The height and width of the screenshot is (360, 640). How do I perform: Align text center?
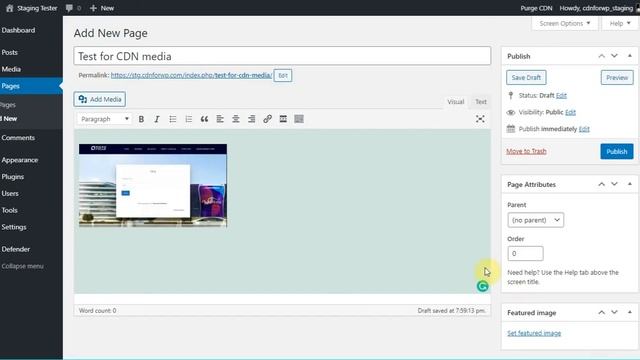point(236,119)
